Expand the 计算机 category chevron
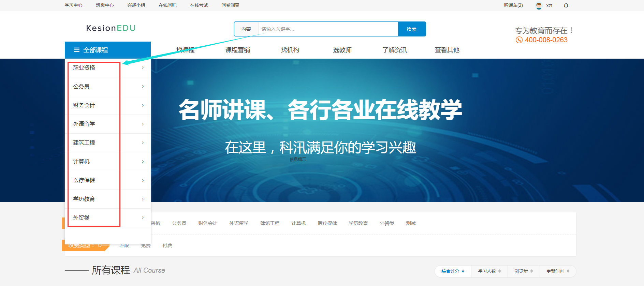This screenshot has height=286, width=644. 143,162
